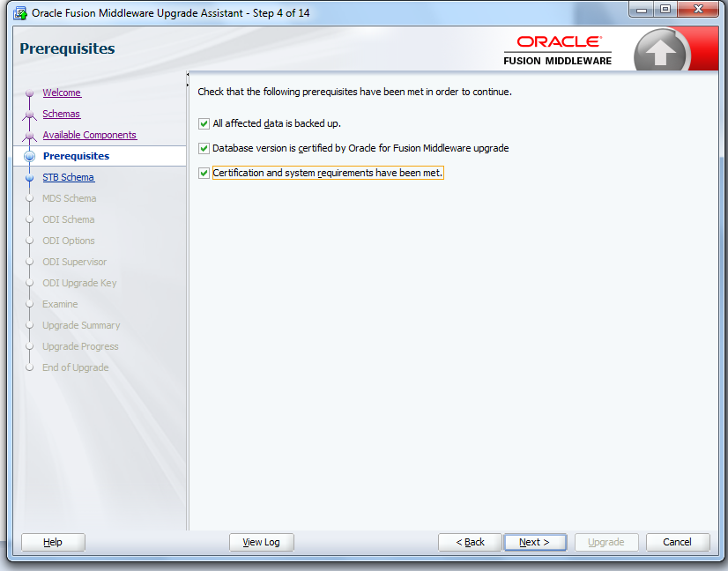Open Help for this wizard page
The width and height of the screenshot is (728, 571).
click(x=53, y=542)
